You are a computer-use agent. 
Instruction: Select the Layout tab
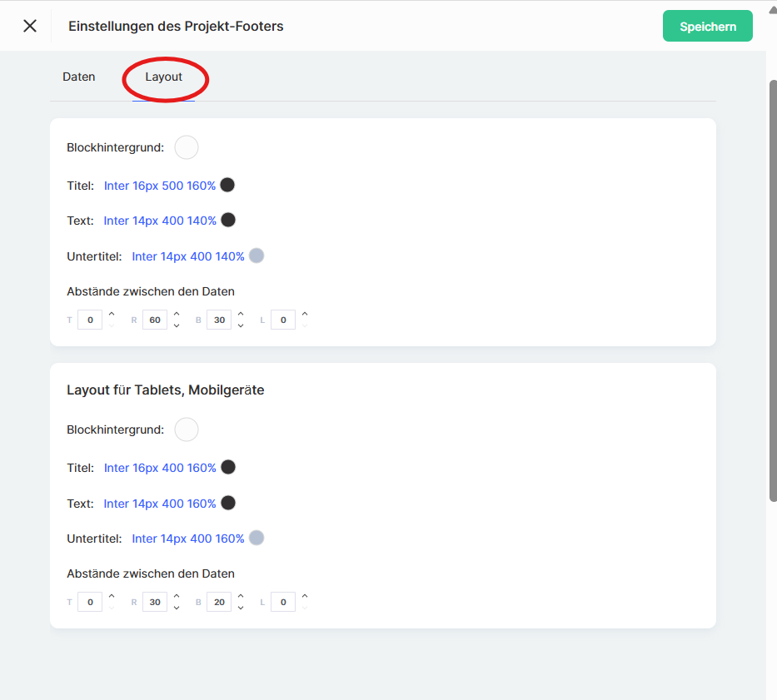tap(163, 77)
